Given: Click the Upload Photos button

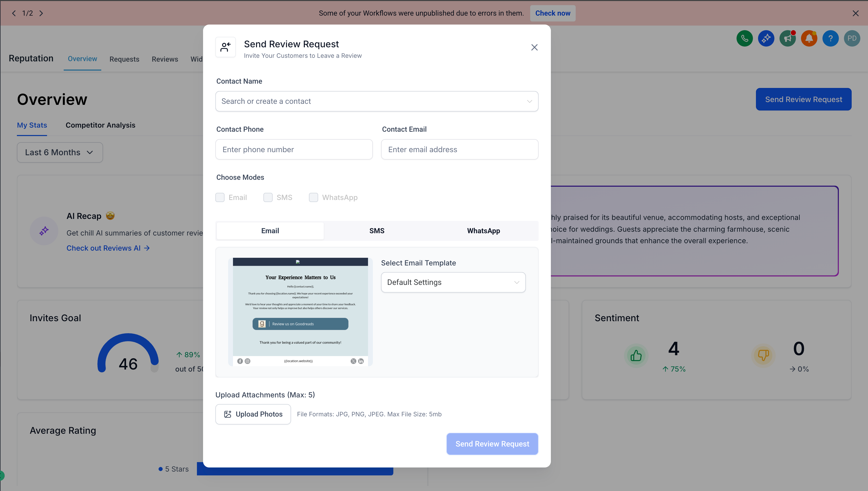Looking at the screenshot, I should click(x=253, y=414).
